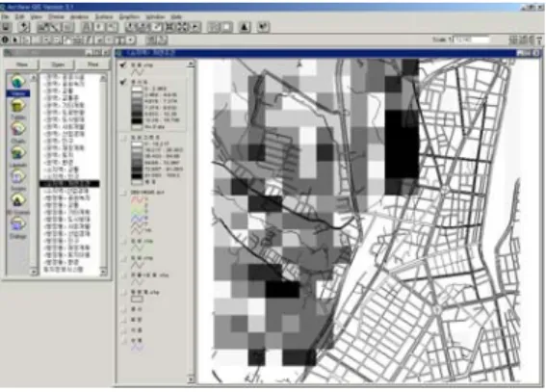
Task: Open Theme Properties from the toolbar
Action: tap(42, 27)
